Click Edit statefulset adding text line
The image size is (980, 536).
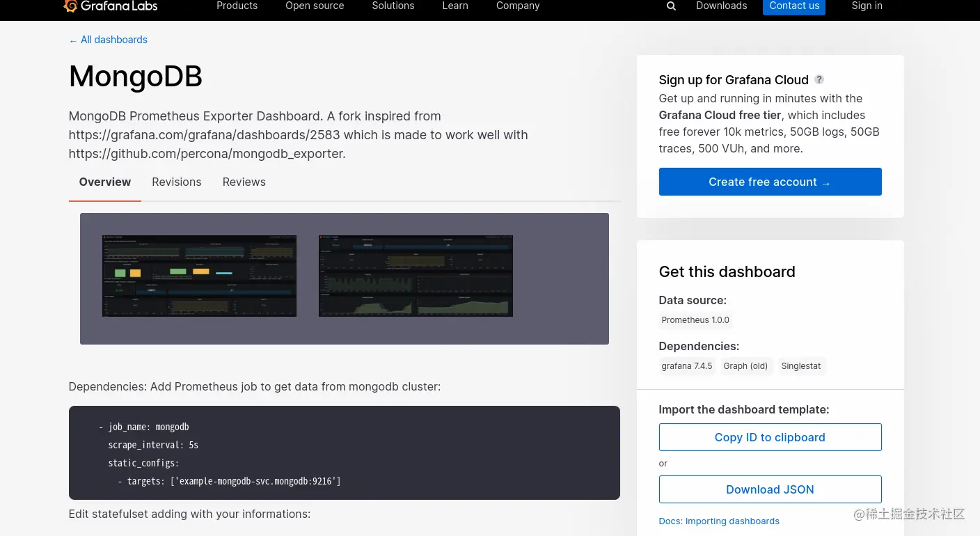189,514
